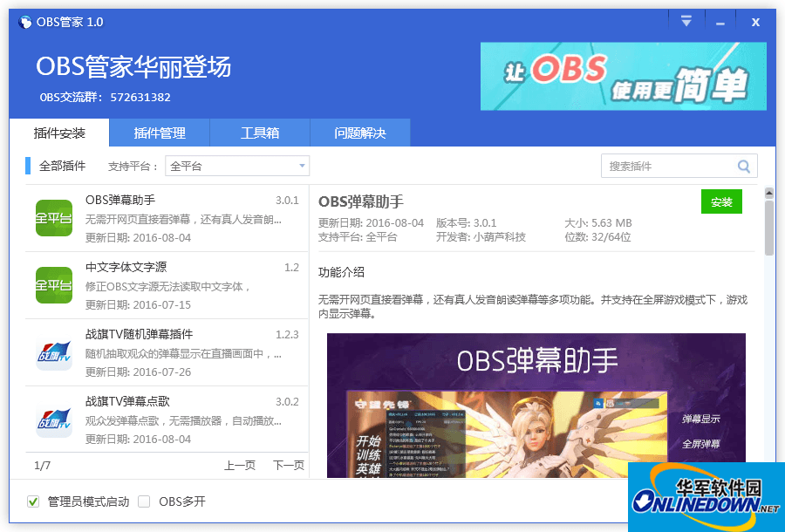
Task: Select 战旗TV随机弹幕插件 plugin icon
Action: coord(54,352)
